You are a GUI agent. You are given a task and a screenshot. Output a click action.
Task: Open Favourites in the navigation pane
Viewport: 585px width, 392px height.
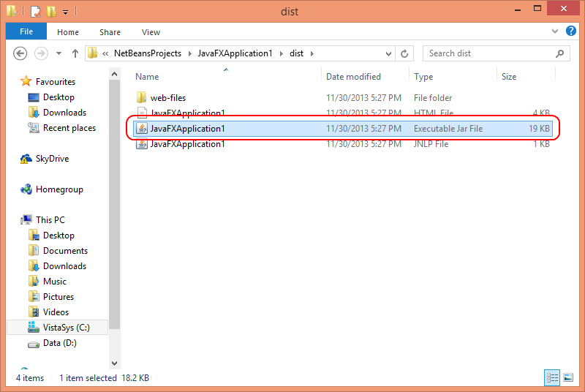coord(56,82)
